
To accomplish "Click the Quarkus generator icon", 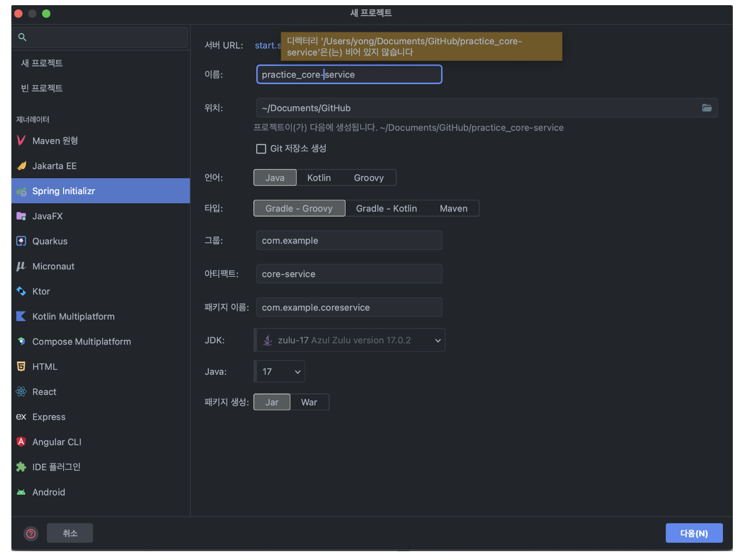I will [21, 241].
